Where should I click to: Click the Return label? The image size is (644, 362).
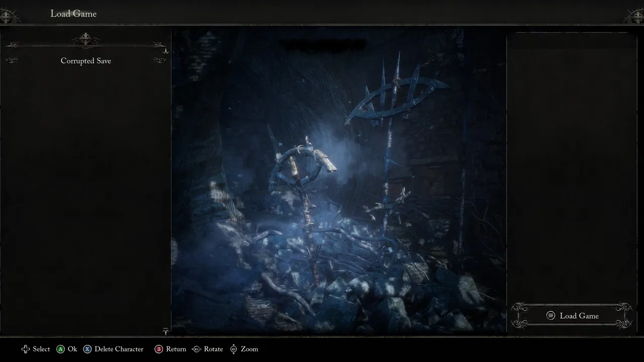click(176, 349)
